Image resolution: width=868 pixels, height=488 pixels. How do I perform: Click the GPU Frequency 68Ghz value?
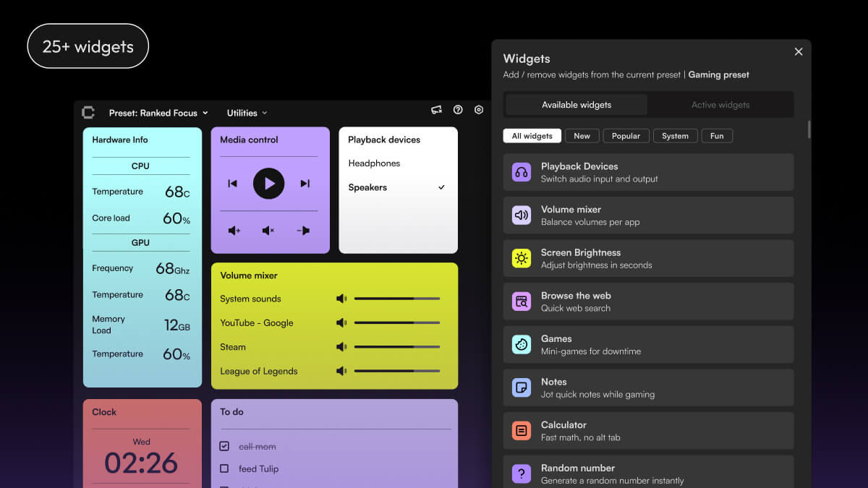(173, 269)
